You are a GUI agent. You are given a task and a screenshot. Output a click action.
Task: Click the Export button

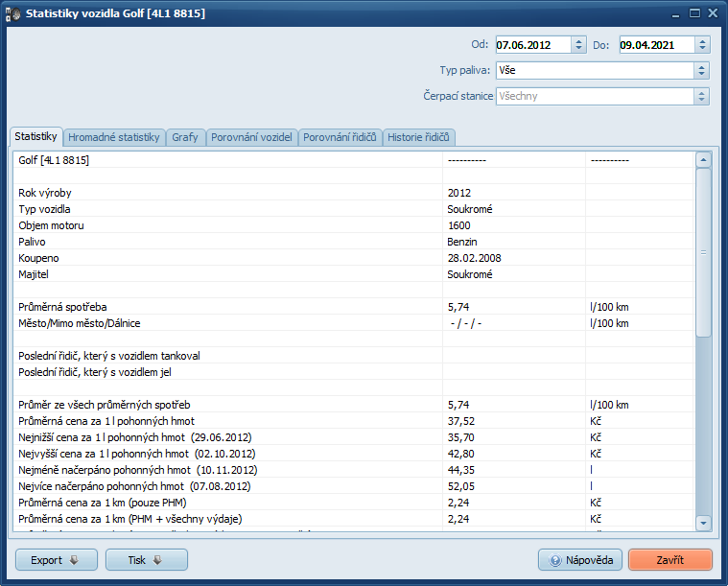click(x=57, y=560)
